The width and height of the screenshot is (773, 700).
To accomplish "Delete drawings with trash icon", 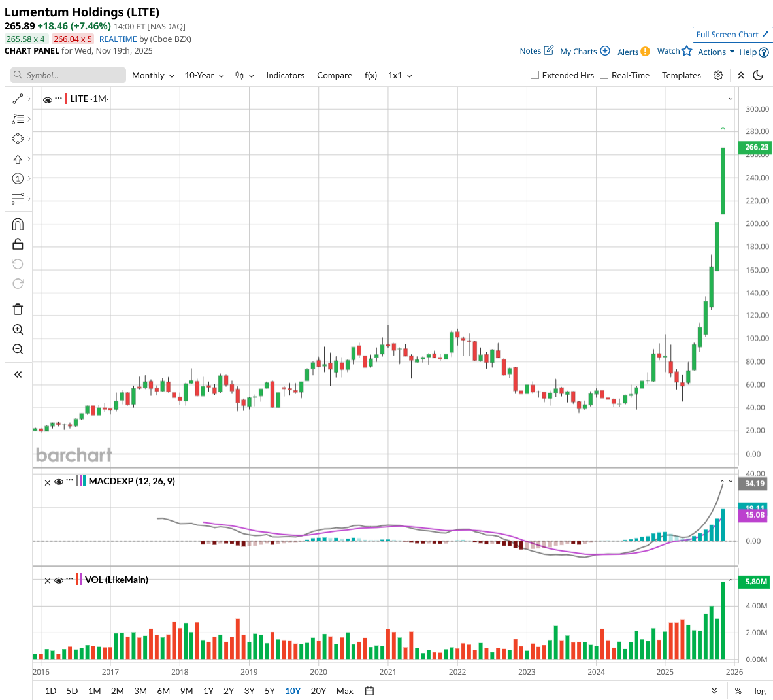I will (x=18, y=309).
